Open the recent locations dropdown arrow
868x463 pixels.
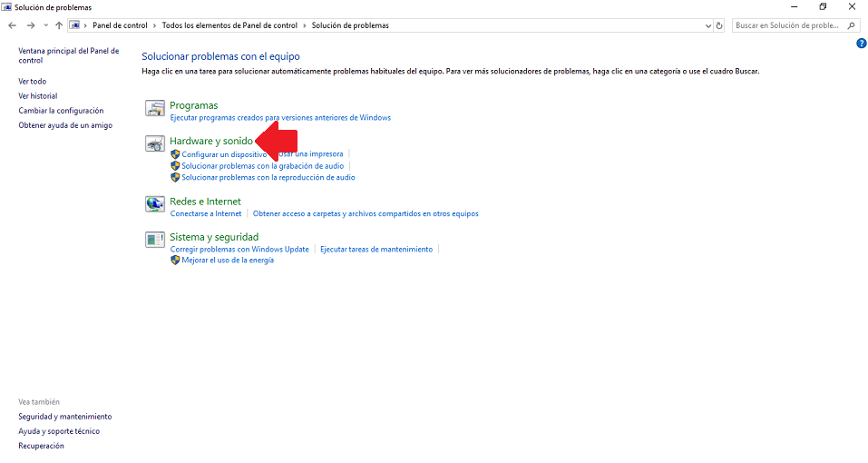pos(45,25)
